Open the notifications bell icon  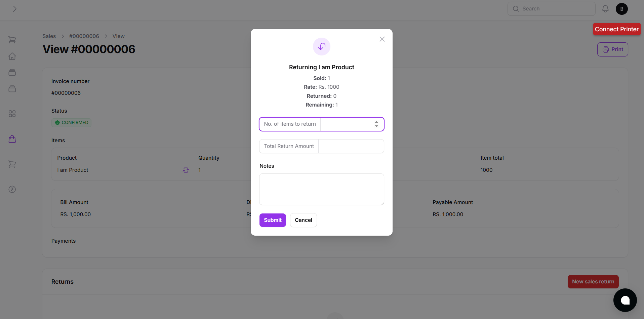[605, 9]
